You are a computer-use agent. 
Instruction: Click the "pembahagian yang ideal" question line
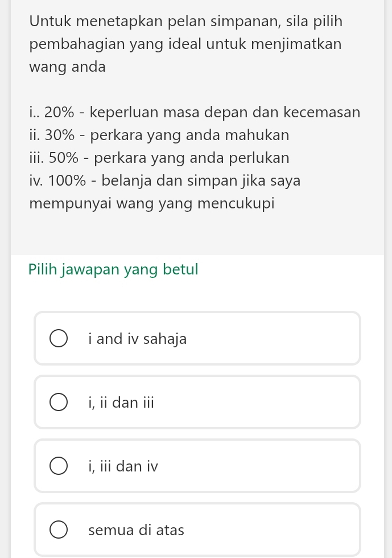coord(185,44)
